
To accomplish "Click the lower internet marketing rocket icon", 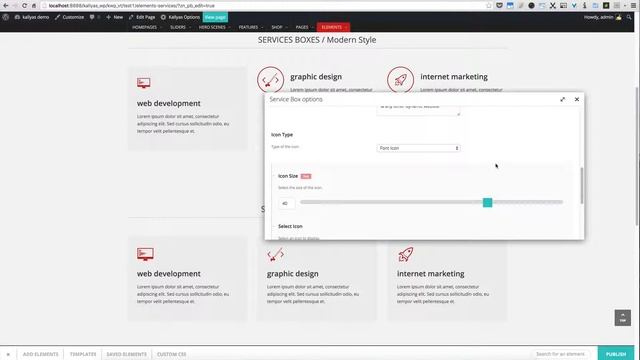I will [x=406, y=254].
